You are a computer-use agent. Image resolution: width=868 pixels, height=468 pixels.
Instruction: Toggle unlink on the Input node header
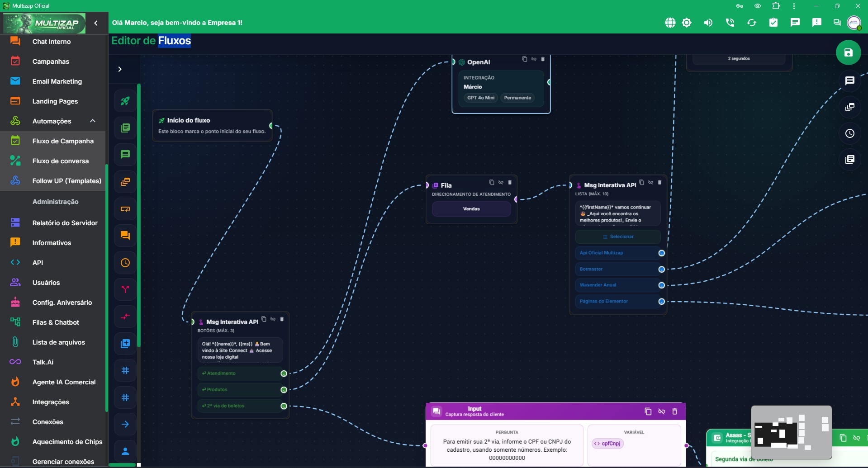(x=661, y=411)
